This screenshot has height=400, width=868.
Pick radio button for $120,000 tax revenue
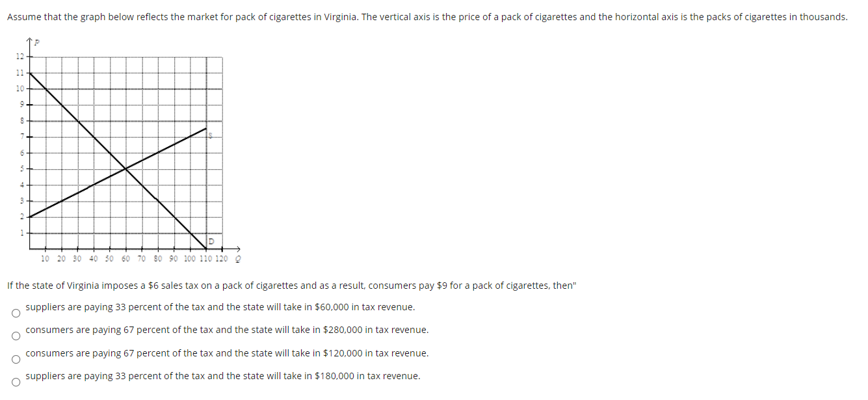tap(14, 360)
